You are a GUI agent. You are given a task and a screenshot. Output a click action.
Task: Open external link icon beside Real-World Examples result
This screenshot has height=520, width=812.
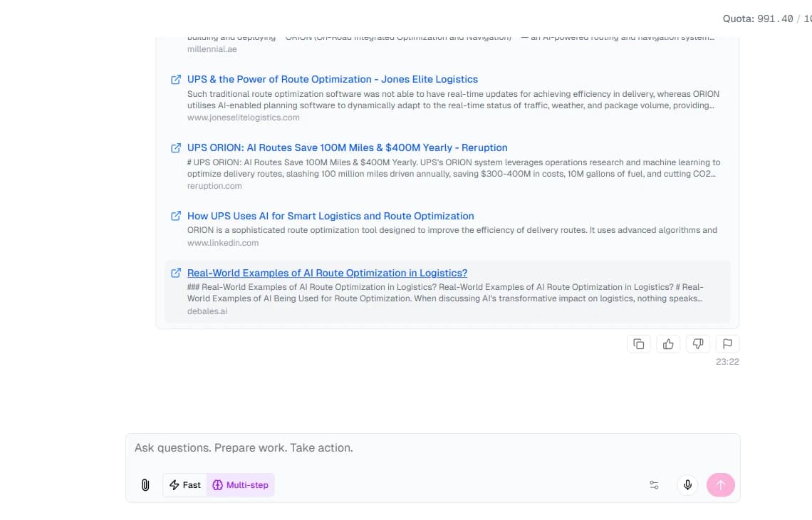tap(176, 273)
